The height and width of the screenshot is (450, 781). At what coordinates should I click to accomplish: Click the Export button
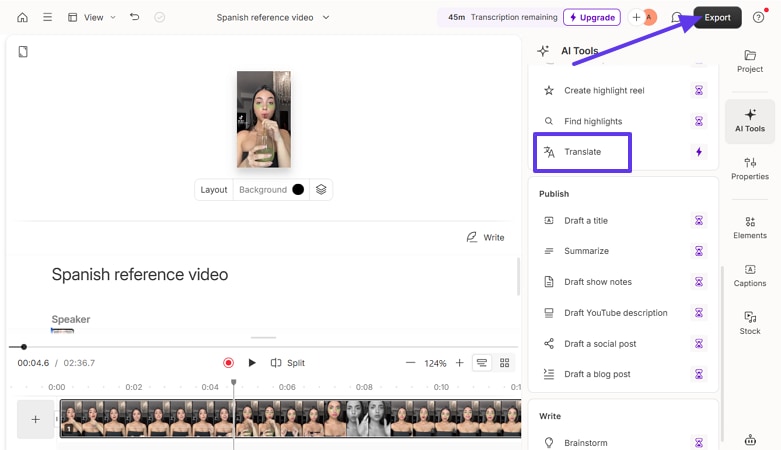click(x=717, y=17)
